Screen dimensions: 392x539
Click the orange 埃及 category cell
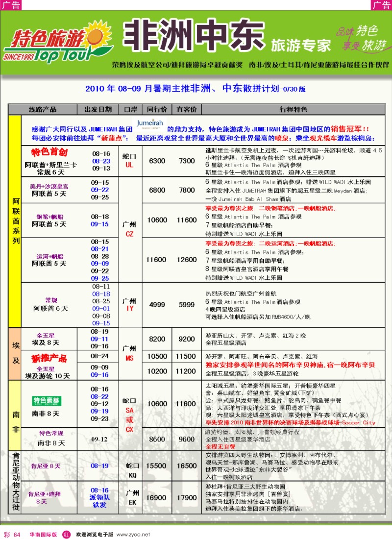tap(15, 354)
